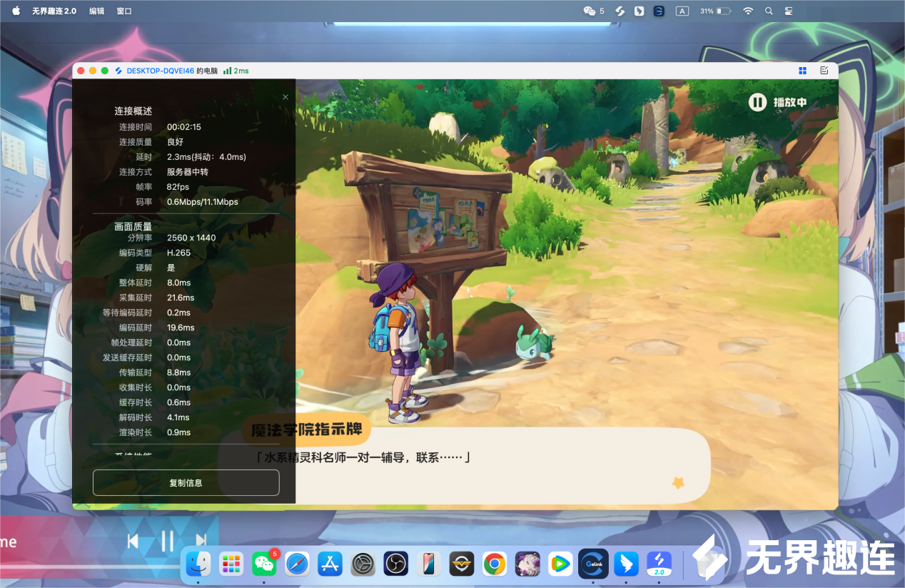Close the connection overview panel
Image resolution: width=905 pixels, height=588 pixels.
[285, 97]
